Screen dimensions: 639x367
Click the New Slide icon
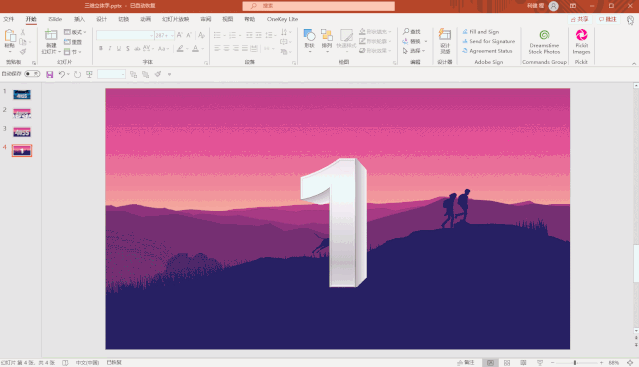(51, 35)
